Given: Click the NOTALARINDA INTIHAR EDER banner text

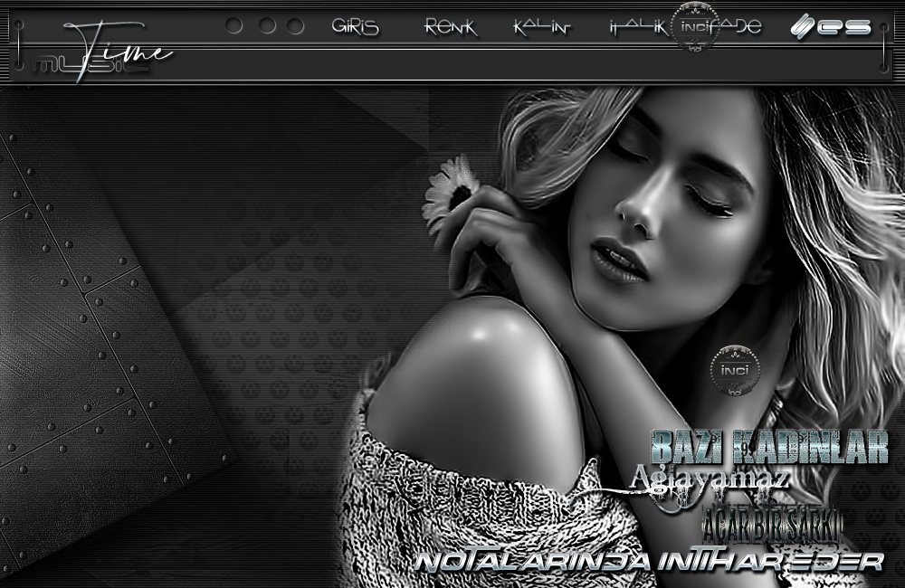Looking at the screenshot, I should coord(648,562).
